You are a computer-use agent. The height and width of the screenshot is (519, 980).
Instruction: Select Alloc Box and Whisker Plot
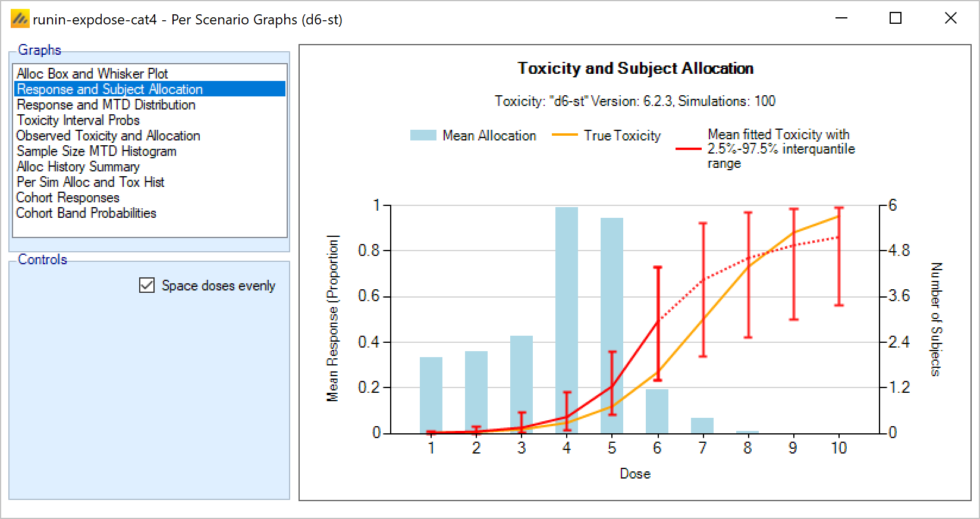tap(92, 74)
